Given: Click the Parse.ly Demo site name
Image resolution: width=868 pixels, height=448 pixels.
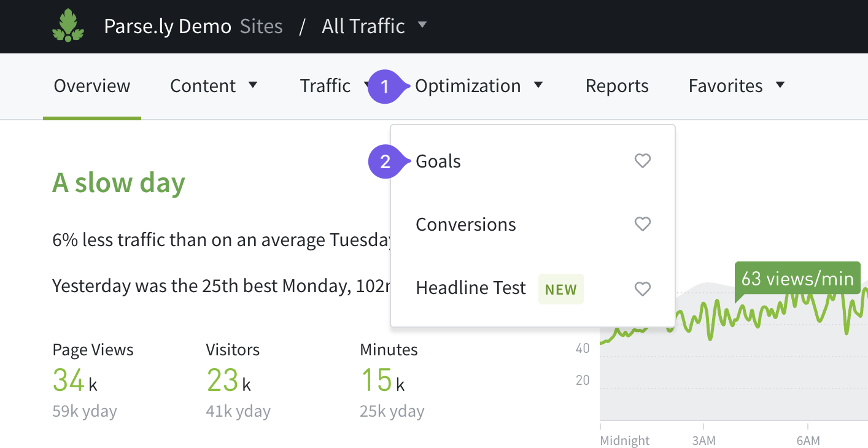Looking at the screenshot, I should point(168,26).
